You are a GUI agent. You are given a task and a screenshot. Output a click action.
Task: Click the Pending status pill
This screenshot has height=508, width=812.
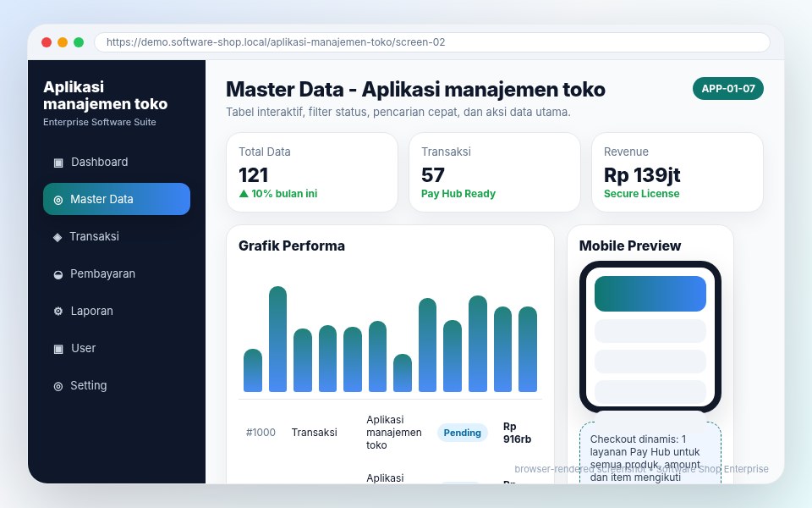pos(462,433)
